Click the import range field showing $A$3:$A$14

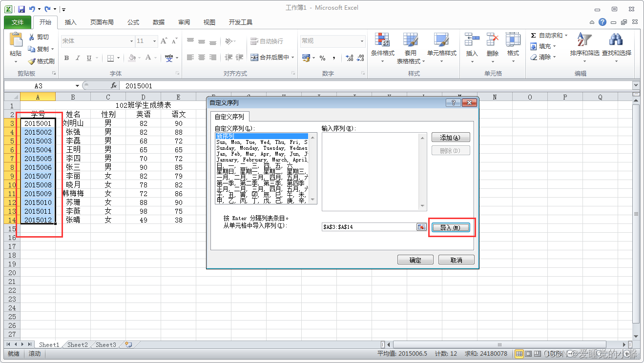coord(369,227)
